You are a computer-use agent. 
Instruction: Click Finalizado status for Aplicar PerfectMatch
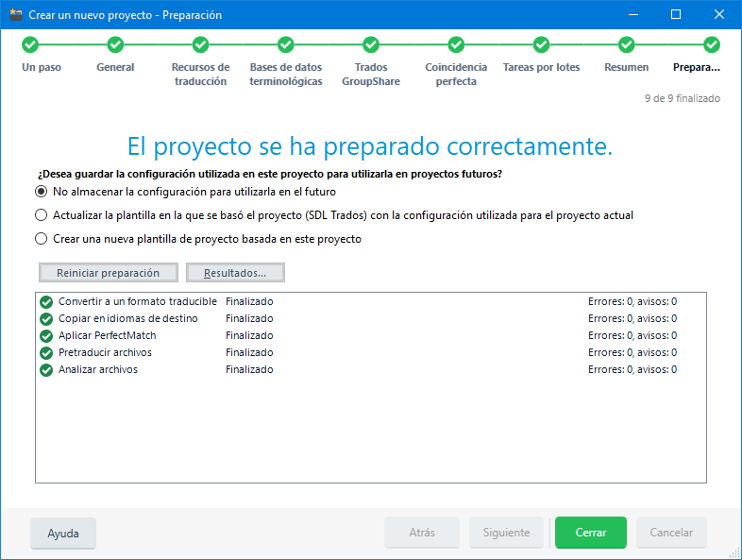pos(249,335)
